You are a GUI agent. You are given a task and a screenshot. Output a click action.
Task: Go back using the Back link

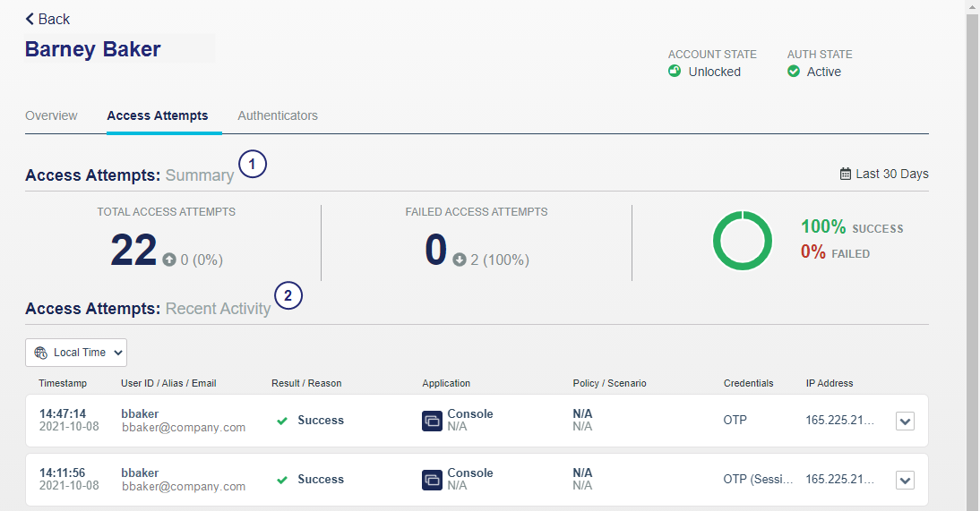(53, 19)
